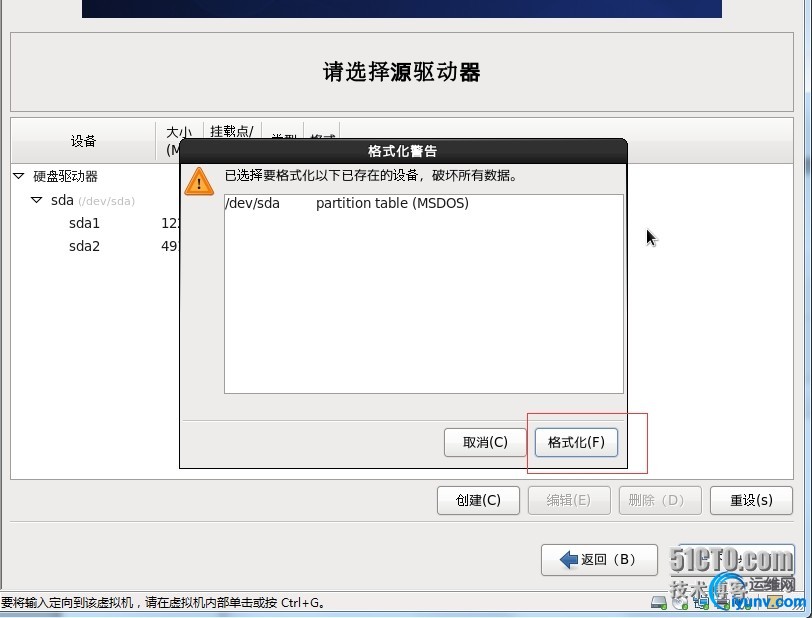The width and height of the screenshot is (812, 618).
Task: Click the warning text 已选择要格式化以下已存在的设备
Action: (x=321, y=176)
